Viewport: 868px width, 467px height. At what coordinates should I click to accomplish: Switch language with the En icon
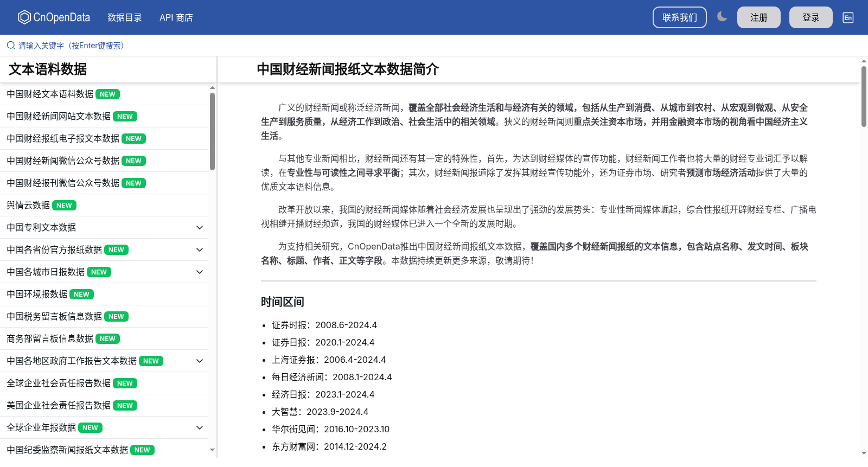tap(848, 17)
